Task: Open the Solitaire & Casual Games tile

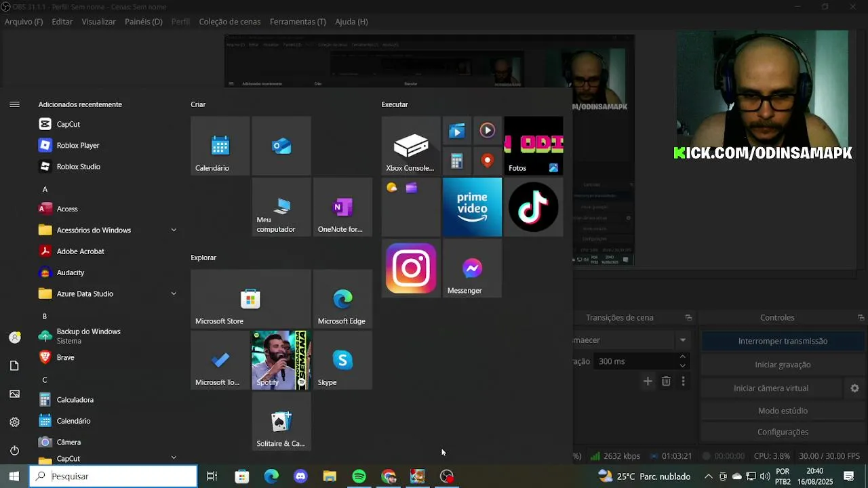Action: 281,421
